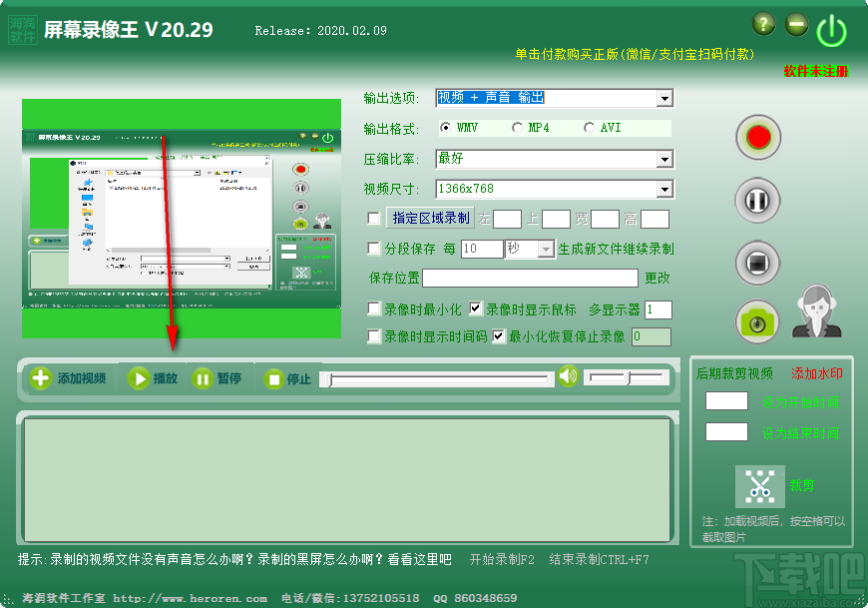
Task: Mute playback with the speaker icon
Action: pyautogui.click(x=568, y=376)
